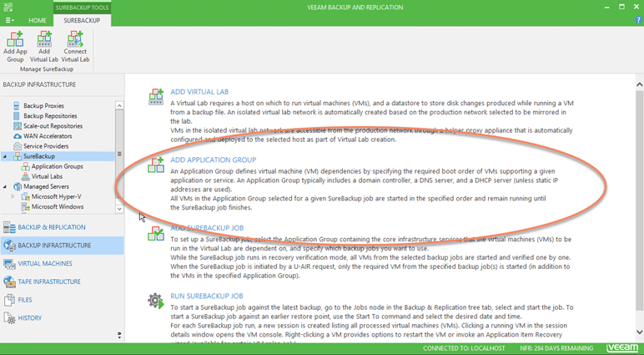Open the BACKUP INFRASTRUCTURE view
Image resolution: width=644 pixels, height=355 pixels.
(62, 246)
